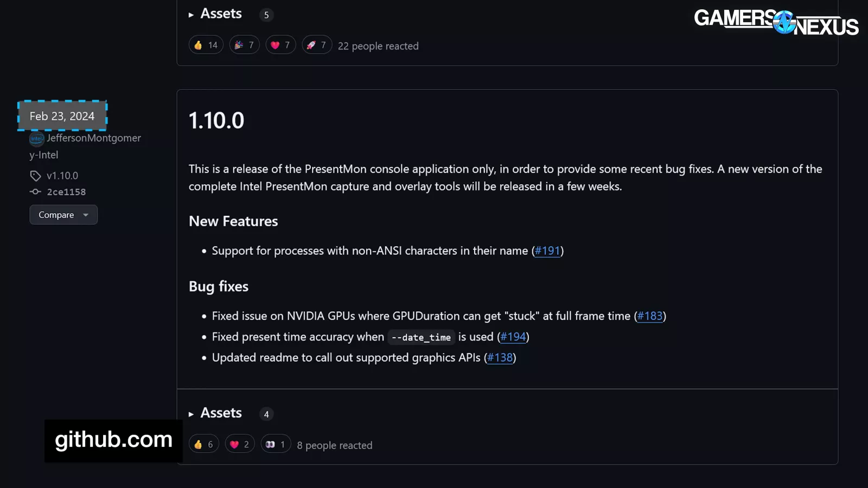Open issue link #138
The height and width of the screenshot is (488, 868).
tap(500, 358)
